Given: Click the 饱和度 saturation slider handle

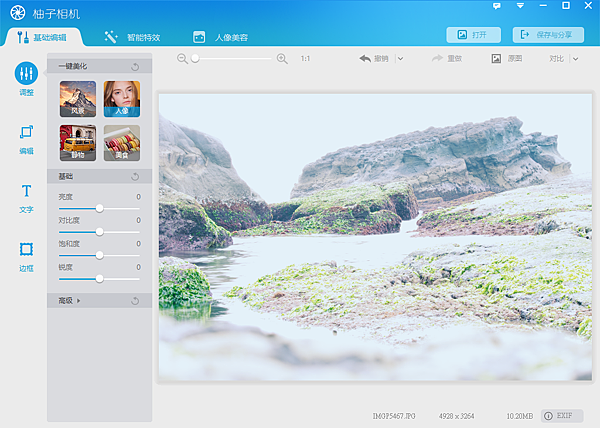Looking at the screenshot, I should pyautogui.click(x=99, y=255).
